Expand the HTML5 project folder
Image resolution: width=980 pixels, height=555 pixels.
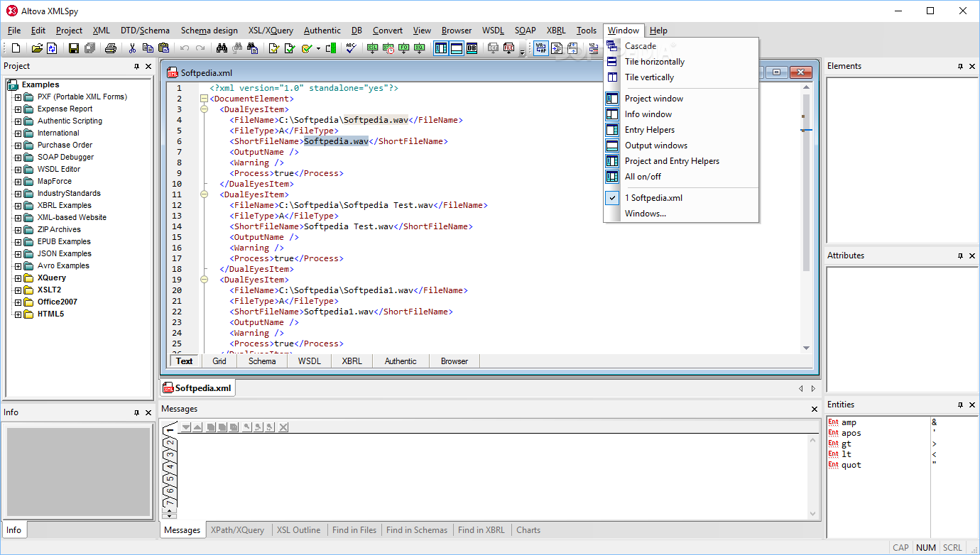pos(18,314)
